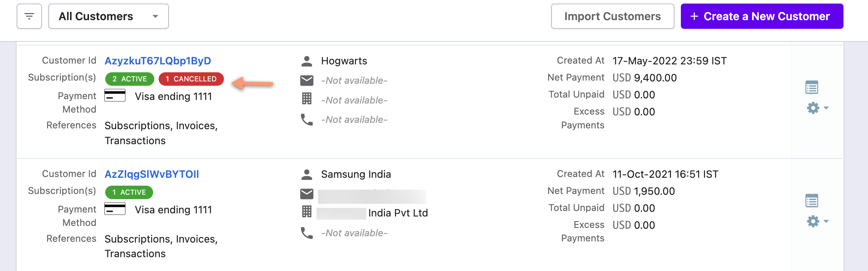Open customer AzyzkuT67LQbp1ByD
This screenshot has width=868, height=271.
158,61
